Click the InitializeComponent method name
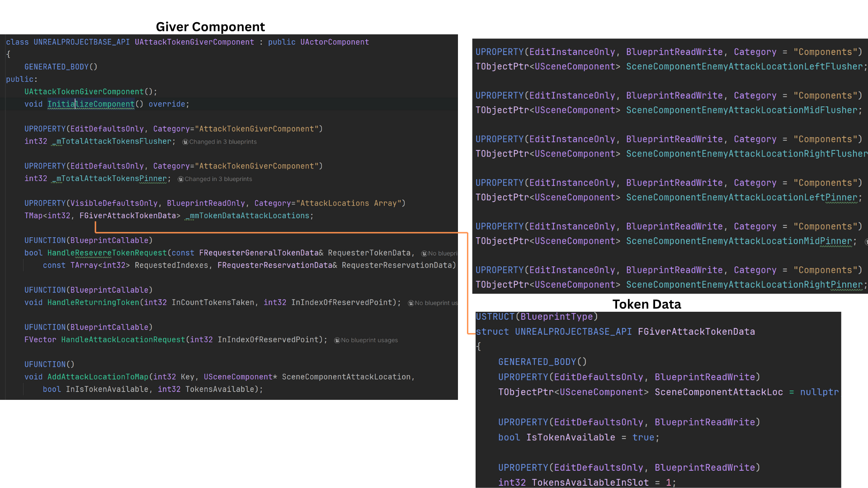 point(91,104)
